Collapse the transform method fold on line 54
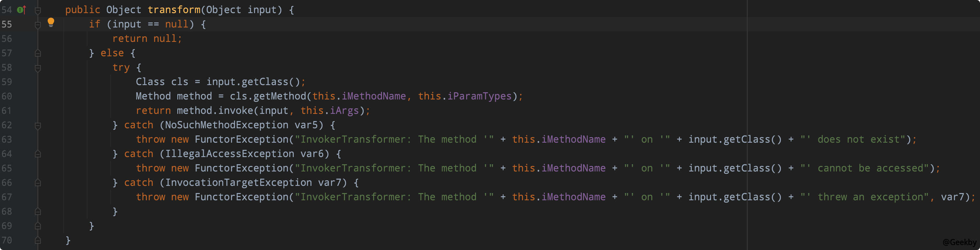 [x=38, y=11]
